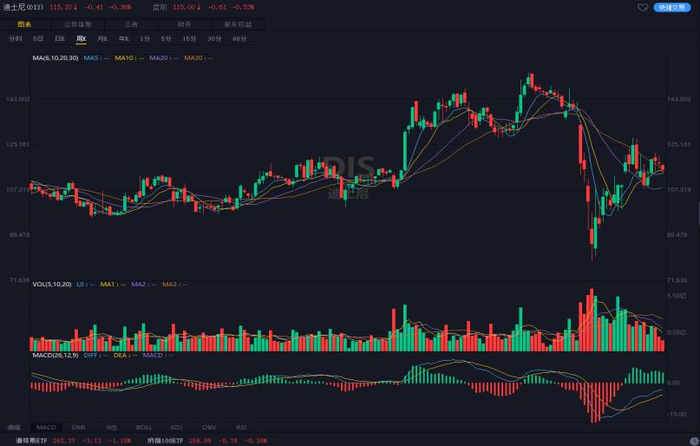Select the 月K monthly candlestick period

pos(103,38)
